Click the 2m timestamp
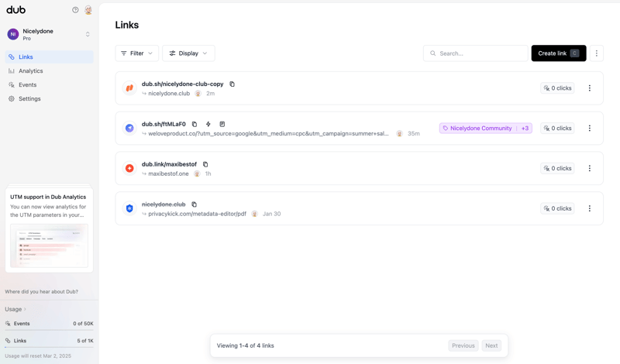The image size is (620, 364). (210, 93)
